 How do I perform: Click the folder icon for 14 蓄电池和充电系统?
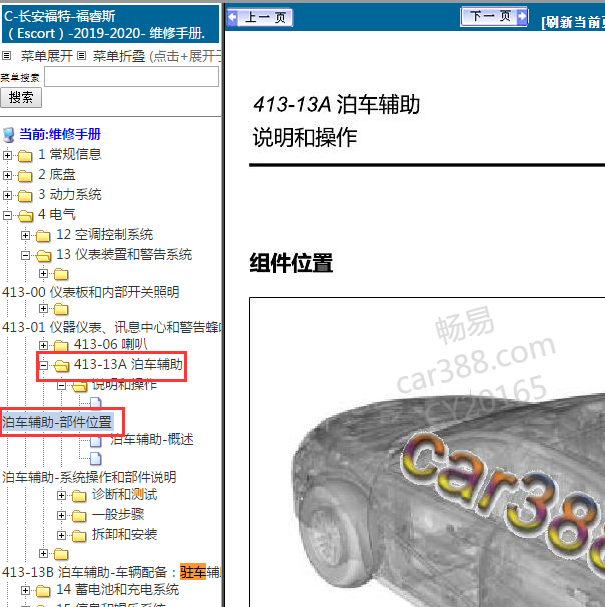tap(43, 591)
